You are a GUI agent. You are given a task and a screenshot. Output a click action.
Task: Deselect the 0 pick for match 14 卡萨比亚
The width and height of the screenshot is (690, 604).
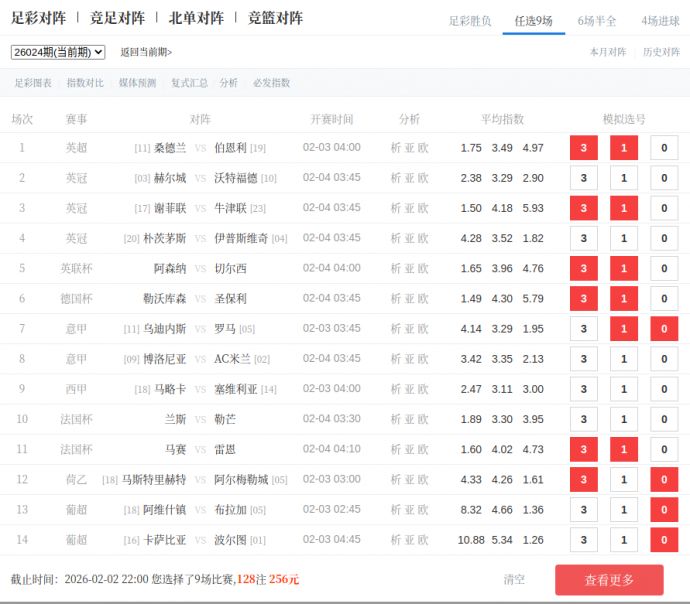(x=664, y=540)
